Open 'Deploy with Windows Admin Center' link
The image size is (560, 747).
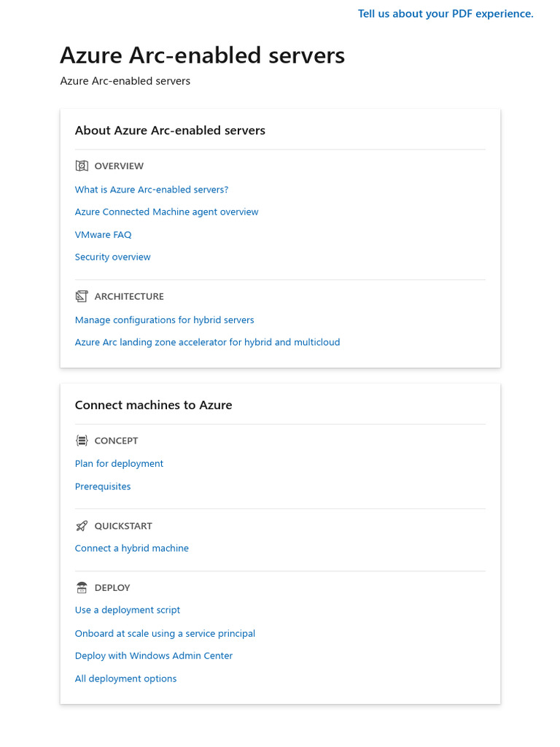click(x=153, y=656)
